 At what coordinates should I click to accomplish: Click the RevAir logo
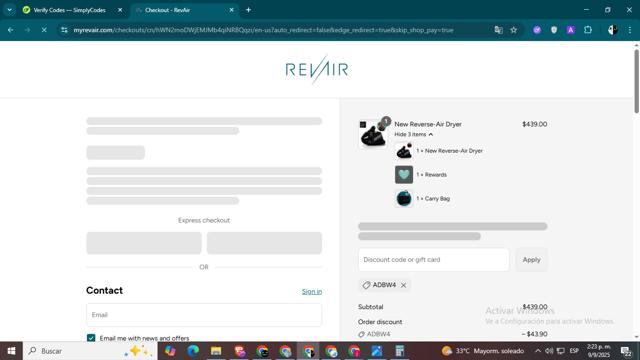click(x=317, y=69)
